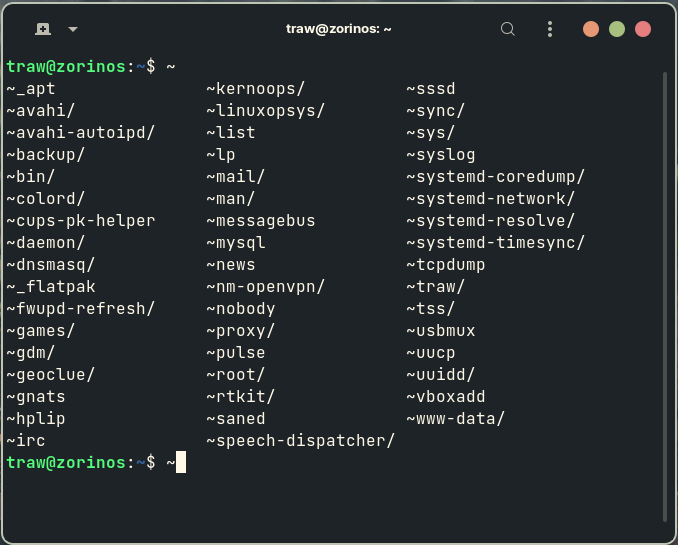Click the ~colord/ entry
Viewport: 678px width, 545px height.
(46, 199)
